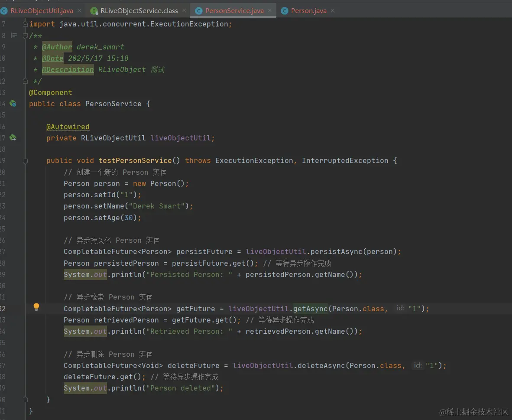Select the PersonService.java tab

click(x=234, y=11)
